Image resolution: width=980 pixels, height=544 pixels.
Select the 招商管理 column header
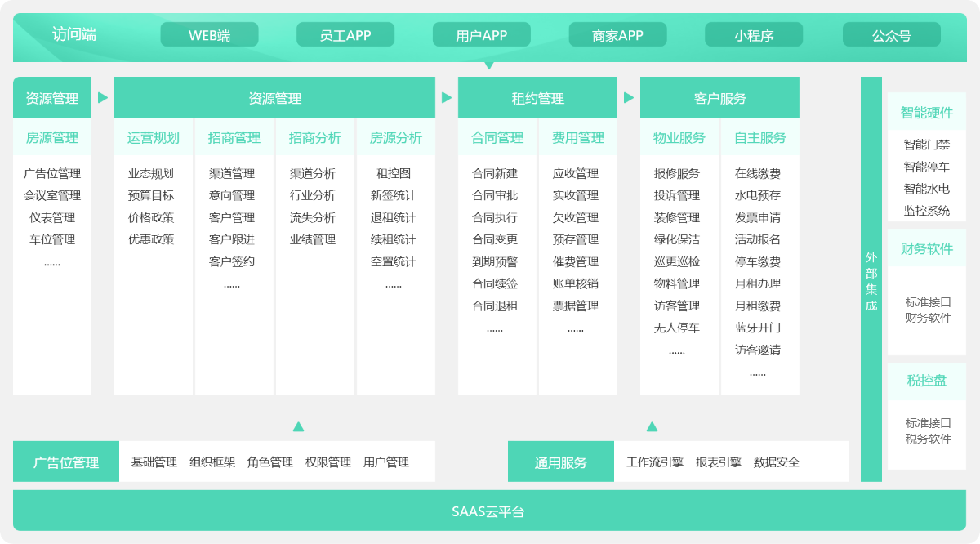(x=234, y=138)
